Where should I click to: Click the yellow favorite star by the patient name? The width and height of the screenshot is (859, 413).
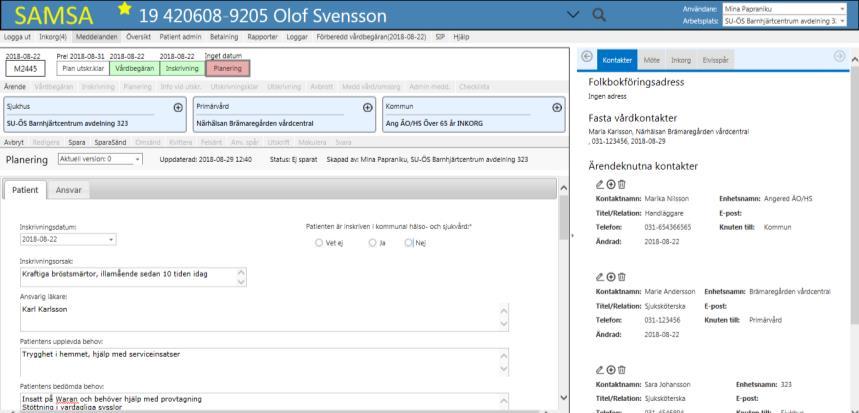[x=125, y=8]
